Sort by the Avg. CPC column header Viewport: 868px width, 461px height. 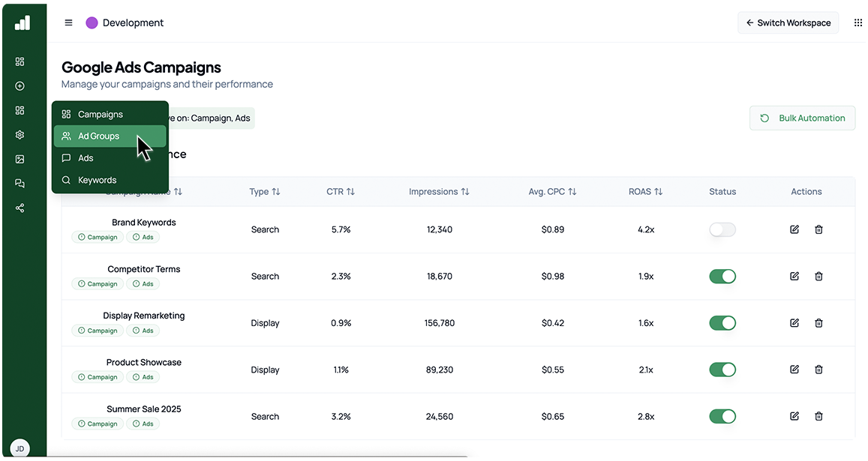(x=552, y=191)
